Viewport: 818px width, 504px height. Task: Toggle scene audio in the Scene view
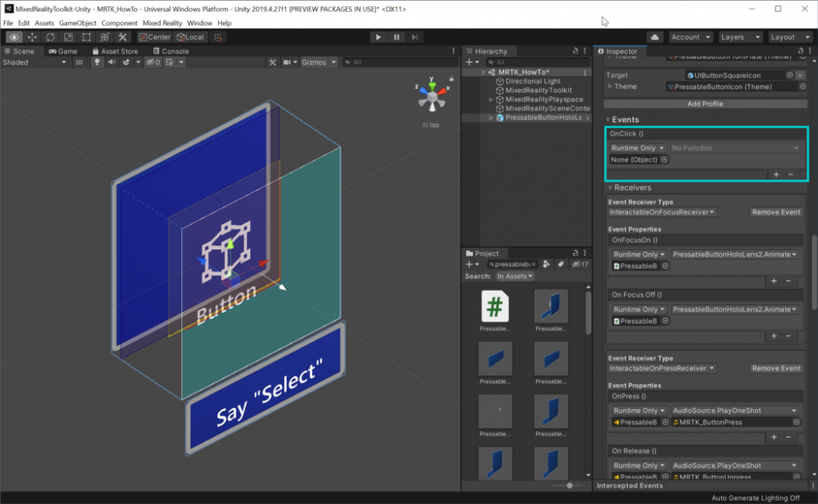(x=110, y=62)
